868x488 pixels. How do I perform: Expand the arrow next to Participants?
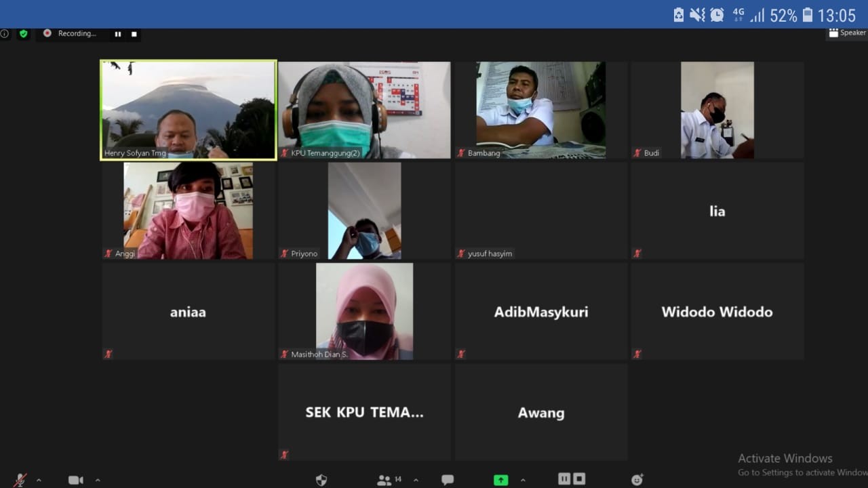(x=416, y=480)
